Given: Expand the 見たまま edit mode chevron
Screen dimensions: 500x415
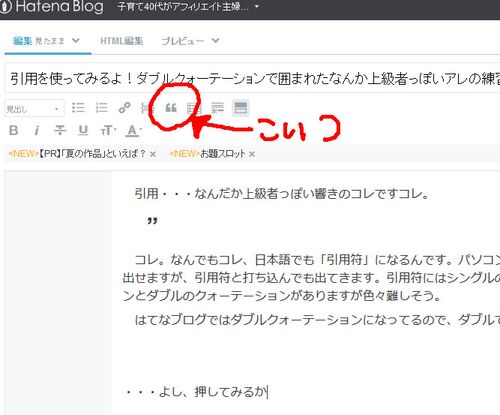Looking at the screenshot, I should [x=76, y=40].
